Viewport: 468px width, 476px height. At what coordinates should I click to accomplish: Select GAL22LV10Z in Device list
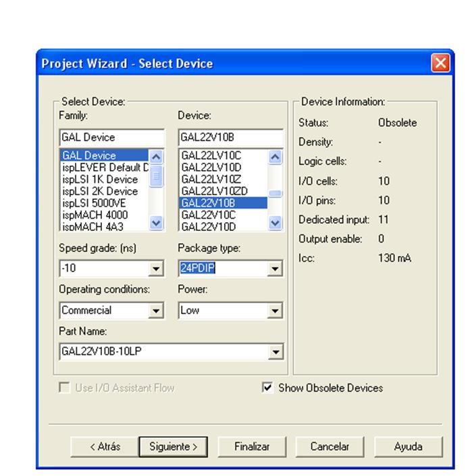coord(224,179)
